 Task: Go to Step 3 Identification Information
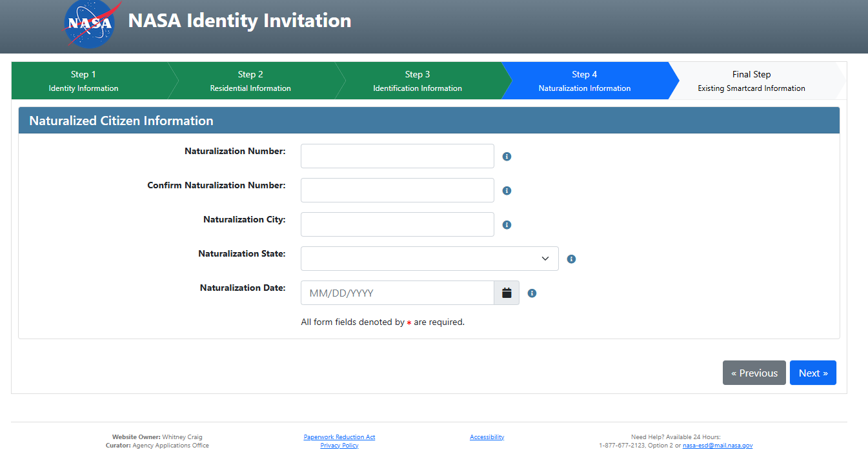[418, 81]
